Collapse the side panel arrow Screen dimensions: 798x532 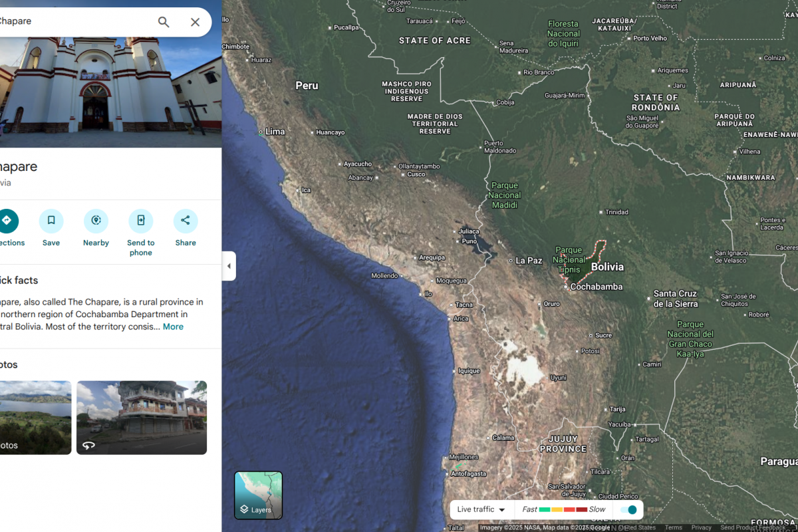pos(229,266)
